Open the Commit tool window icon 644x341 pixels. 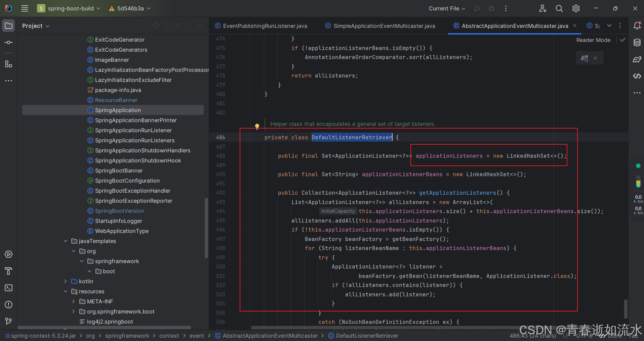[x=9, y=43]
